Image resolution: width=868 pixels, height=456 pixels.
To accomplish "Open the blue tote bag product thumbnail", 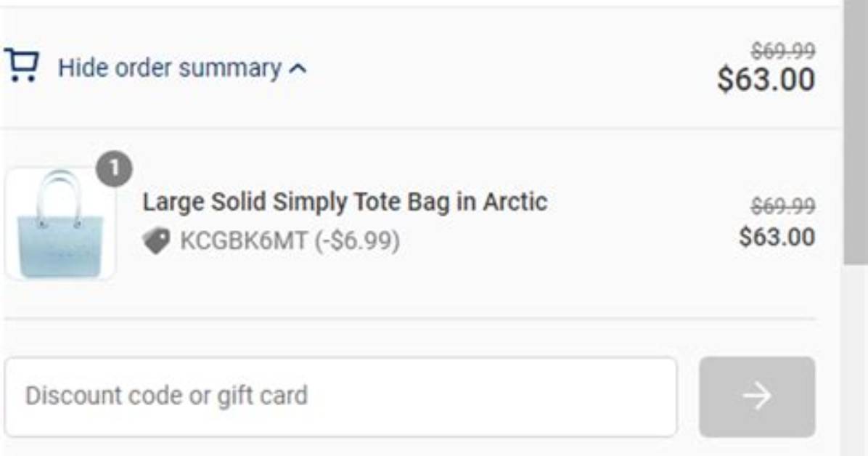I will point(60,224).
